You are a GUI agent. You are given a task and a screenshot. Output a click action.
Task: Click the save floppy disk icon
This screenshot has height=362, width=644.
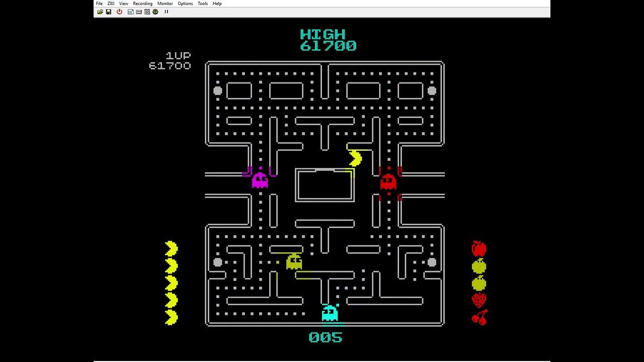point(108,12)
